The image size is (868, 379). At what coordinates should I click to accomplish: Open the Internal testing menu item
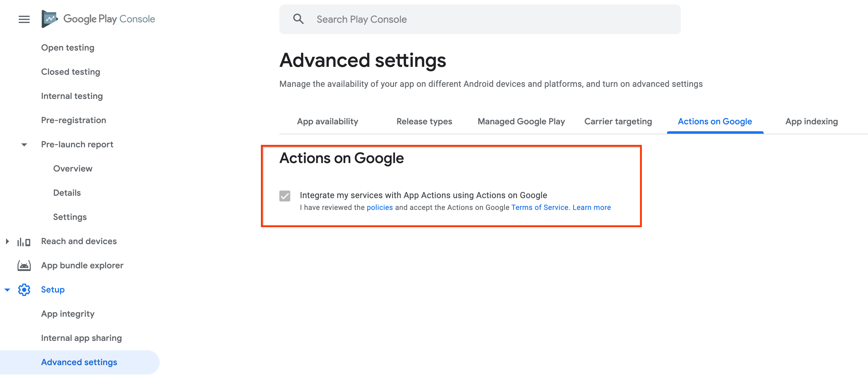click(x=72, y=96)
